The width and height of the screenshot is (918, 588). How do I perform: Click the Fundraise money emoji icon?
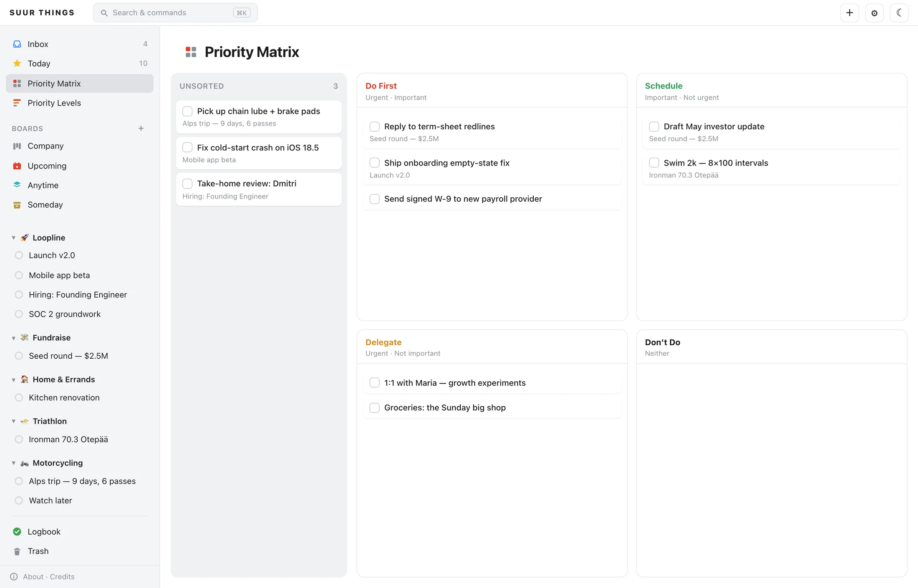[x=25, y=338]
